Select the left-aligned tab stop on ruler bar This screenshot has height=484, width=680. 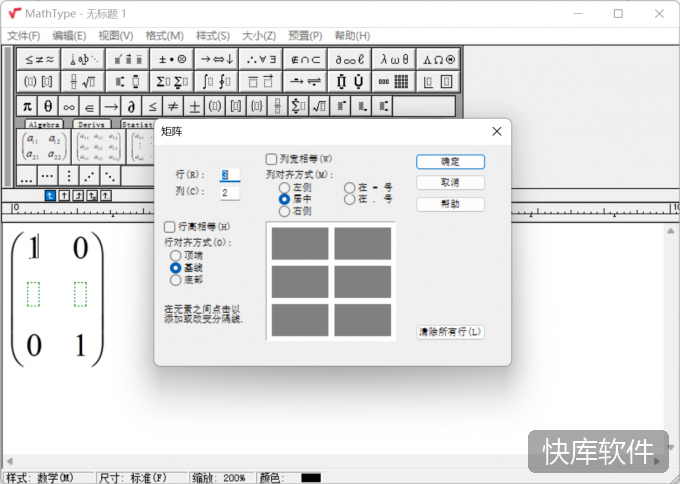tap(50, 196)
